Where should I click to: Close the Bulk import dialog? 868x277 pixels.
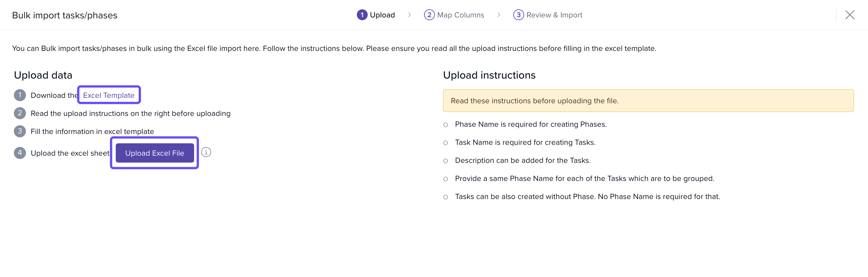850,15
